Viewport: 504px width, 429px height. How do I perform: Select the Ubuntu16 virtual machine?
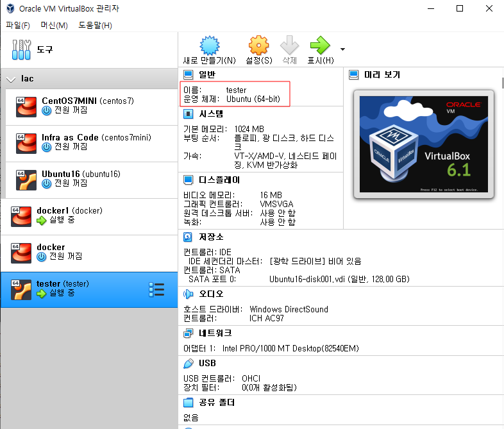(92, 180)
